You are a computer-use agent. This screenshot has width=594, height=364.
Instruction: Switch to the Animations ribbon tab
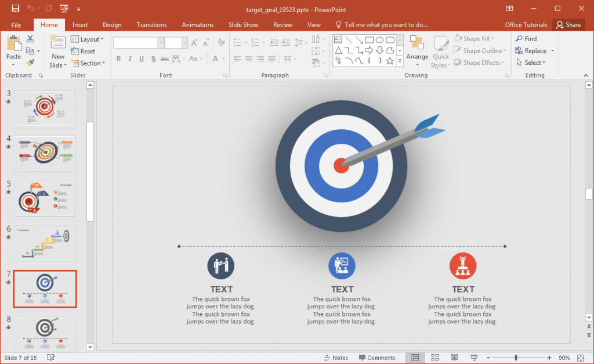[197, 24]
